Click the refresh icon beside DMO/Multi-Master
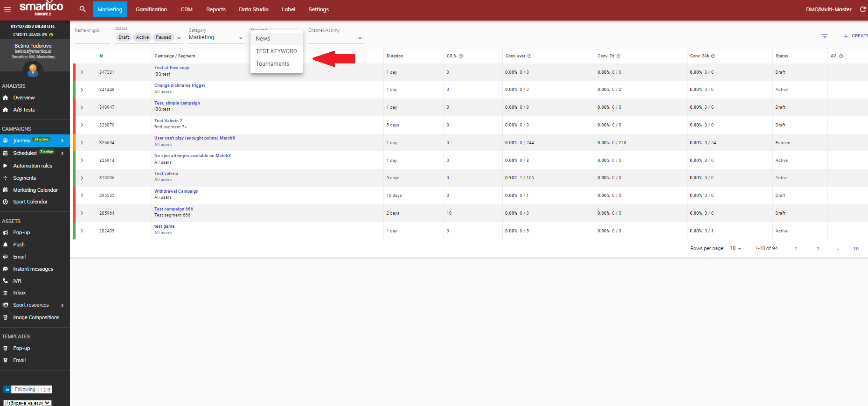868x406 pixels. tap(862, 9)
